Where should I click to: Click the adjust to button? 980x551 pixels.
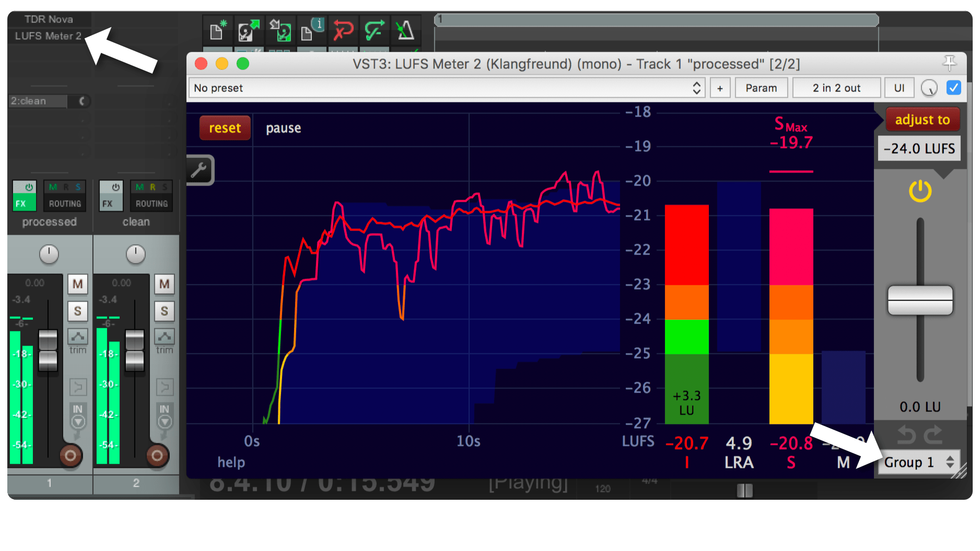(x=922, y=120)
